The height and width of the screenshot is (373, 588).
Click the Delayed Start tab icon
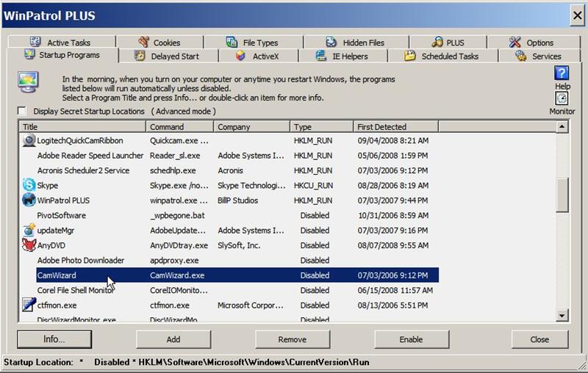pos(140,56)
